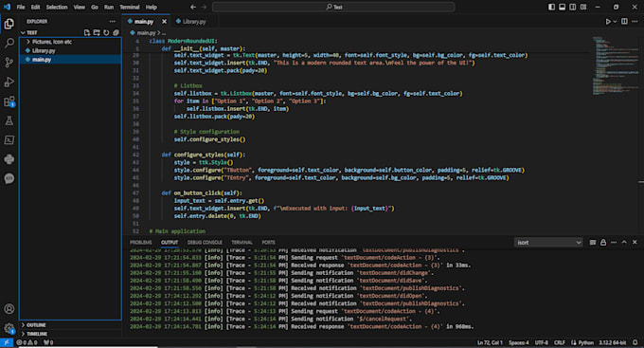Go forward using the navigation arrow
The image size is (644, 348).
coord(204,7)
